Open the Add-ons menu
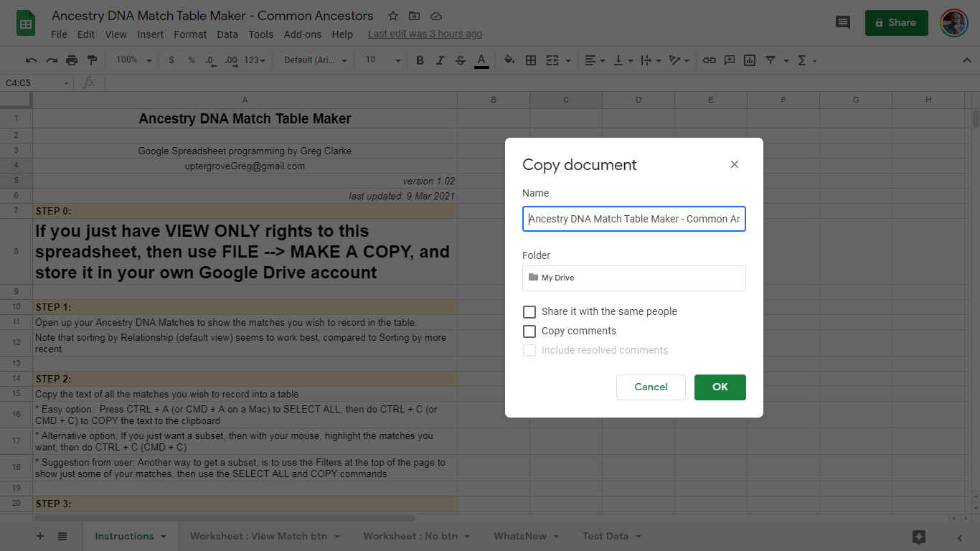Viewport: 980px width, 551px height. (303, 34)
